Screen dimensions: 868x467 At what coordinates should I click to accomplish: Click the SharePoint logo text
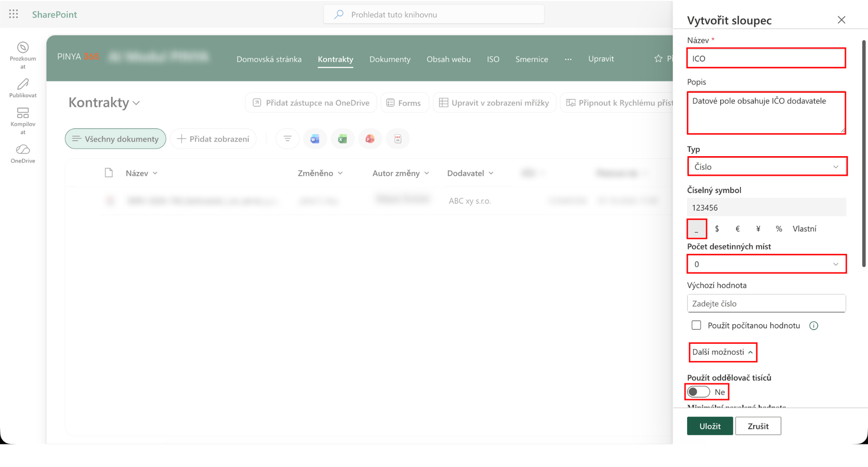pos(54,14)
